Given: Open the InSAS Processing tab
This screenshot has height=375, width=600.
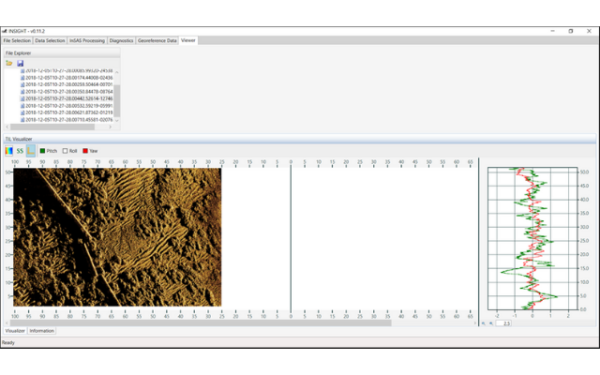Looking at the screenshot, I should point(87,41).
